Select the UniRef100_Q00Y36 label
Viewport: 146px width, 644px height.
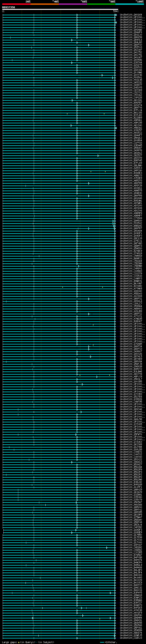click(x=131, y=75)
